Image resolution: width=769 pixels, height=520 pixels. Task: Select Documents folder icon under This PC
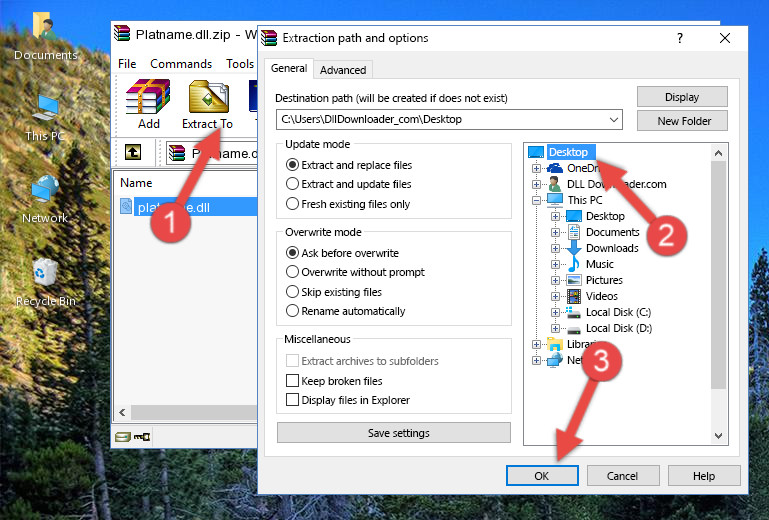573,232
